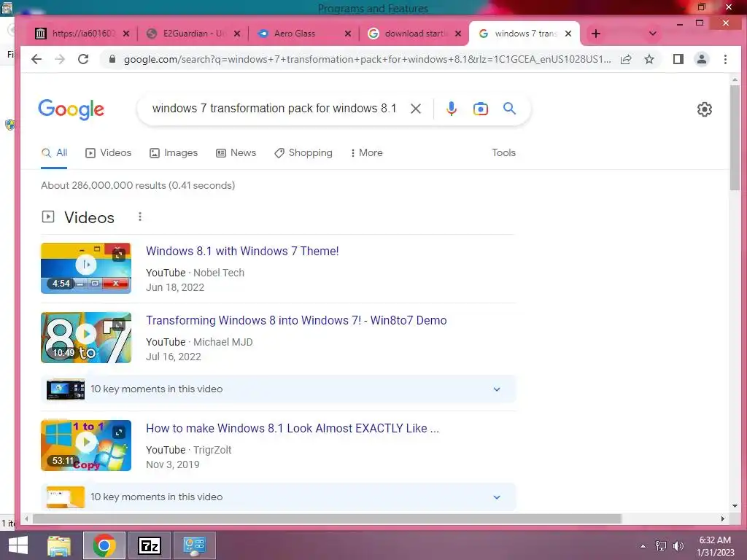
Task: Open File Explorer from the taskbar
Action: (x=59, y=545)
